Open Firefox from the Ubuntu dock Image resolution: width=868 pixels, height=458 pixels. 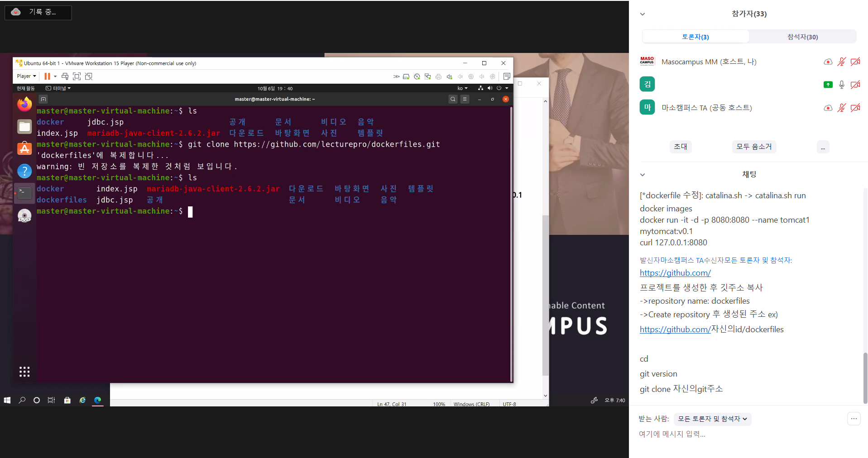coord(24,104)
